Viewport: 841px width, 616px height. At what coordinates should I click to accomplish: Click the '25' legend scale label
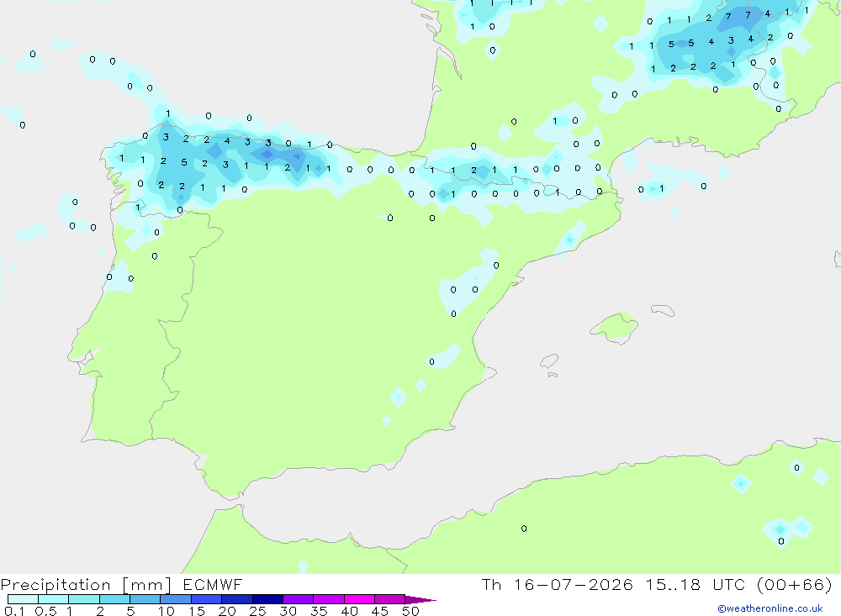[x=257, y=611]
